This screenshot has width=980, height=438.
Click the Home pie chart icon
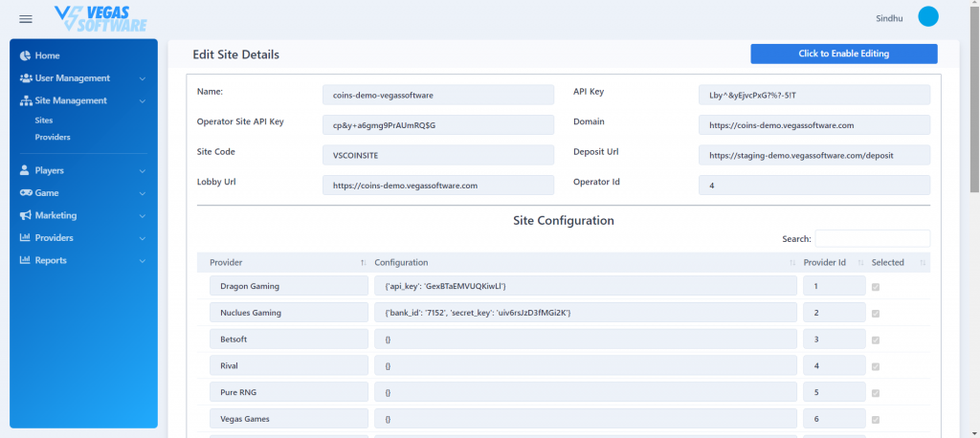[x=25, y=55]
